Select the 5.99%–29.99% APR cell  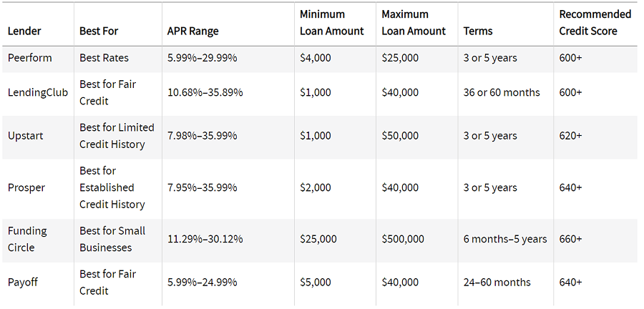point(202,58)
